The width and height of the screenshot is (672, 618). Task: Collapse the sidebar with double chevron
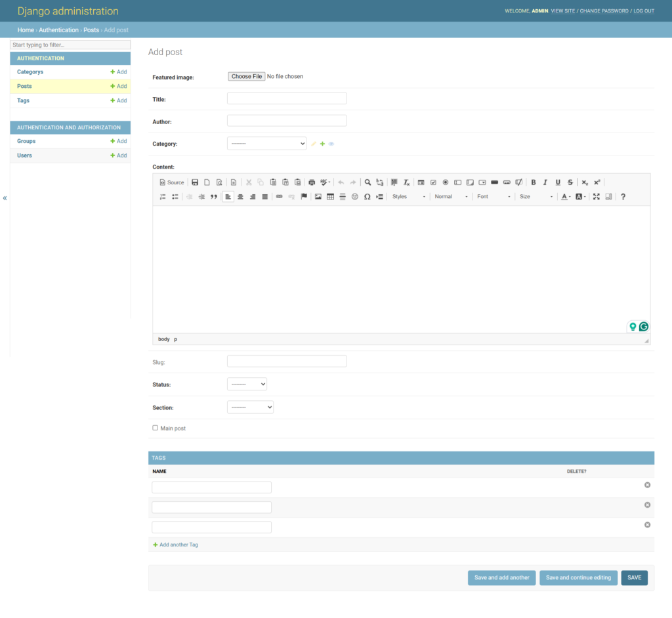(x=5, y=198)
